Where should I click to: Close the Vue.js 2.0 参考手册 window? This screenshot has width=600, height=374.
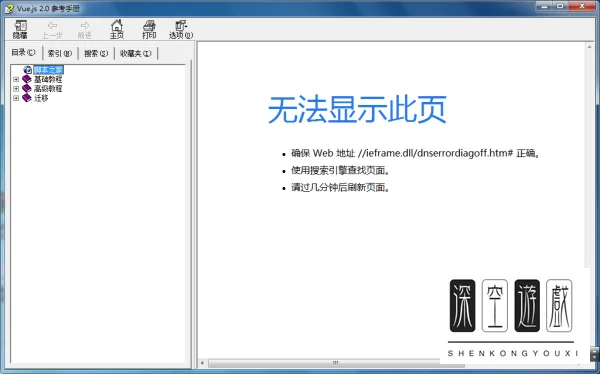point(582,6)
